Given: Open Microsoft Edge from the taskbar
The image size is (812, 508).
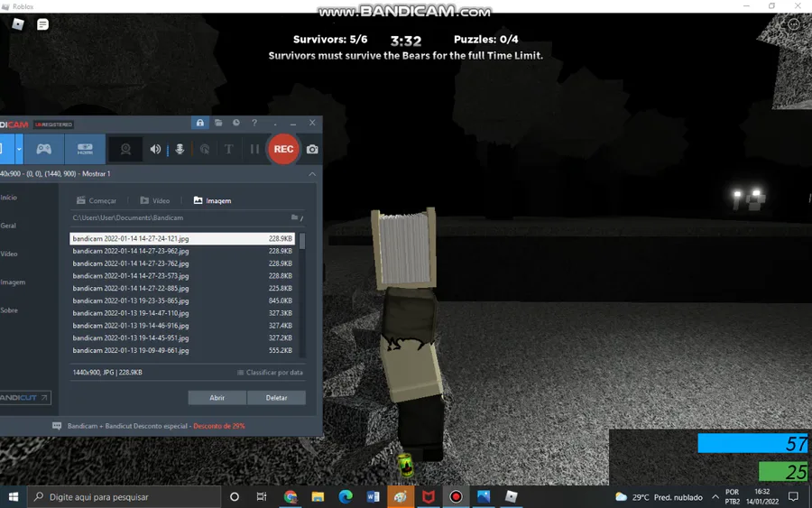Looking at the screenshot, I should click(346, 497).
